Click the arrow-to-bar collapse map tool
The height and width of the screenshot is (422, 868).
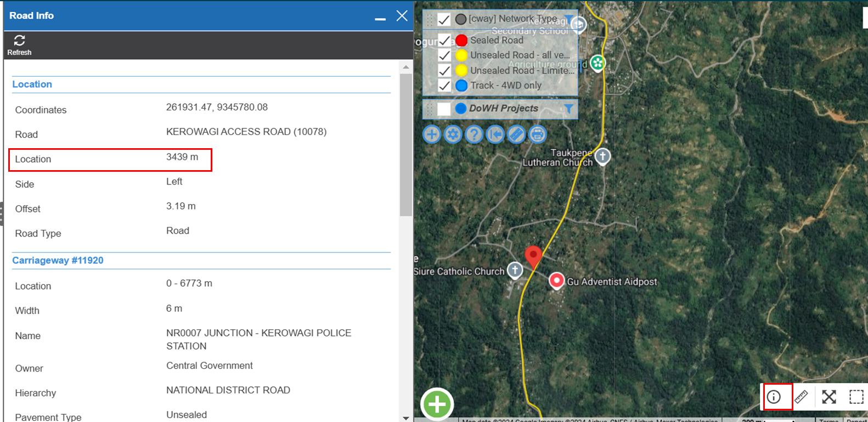coord(495,134)
